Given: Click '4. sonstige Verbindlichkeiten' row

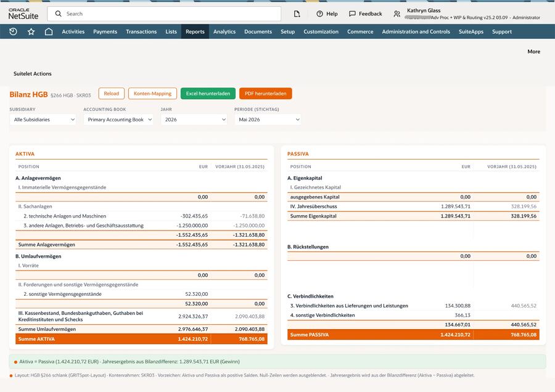Looking at the screenshot, I should click(413, 315).
